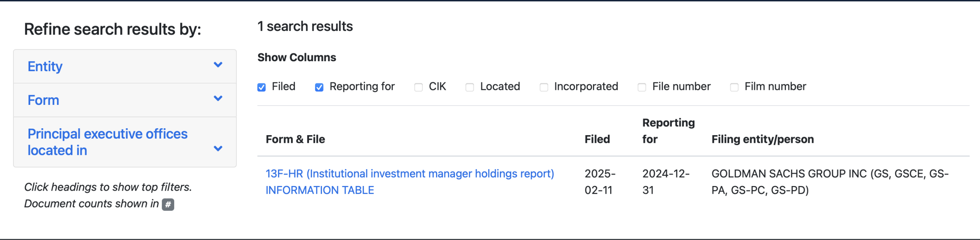Click the Click headings to show top filters hint
This screenshot has width=980, height=240.
coord(108,187)
